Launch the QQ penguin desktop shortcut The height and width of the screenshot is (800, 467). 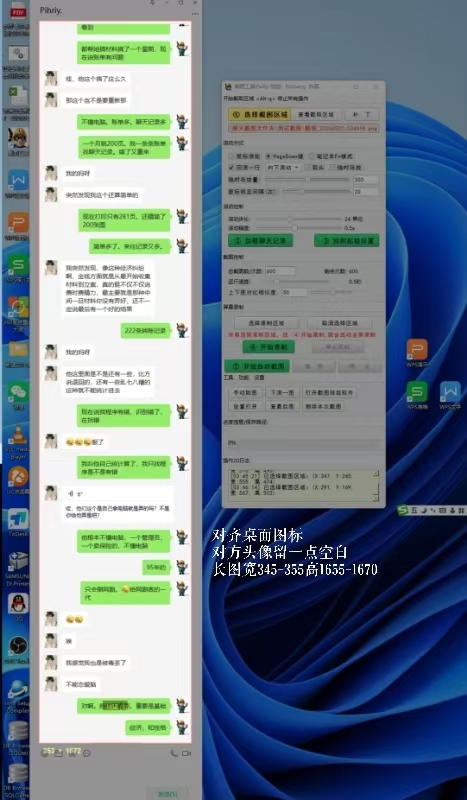(x=18, y=605)
